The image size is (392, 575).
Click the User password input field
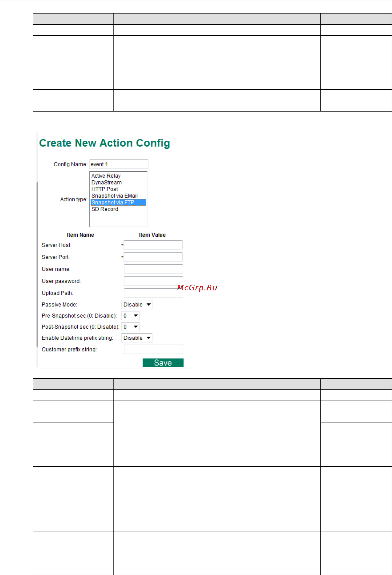(x=153, y=281)
